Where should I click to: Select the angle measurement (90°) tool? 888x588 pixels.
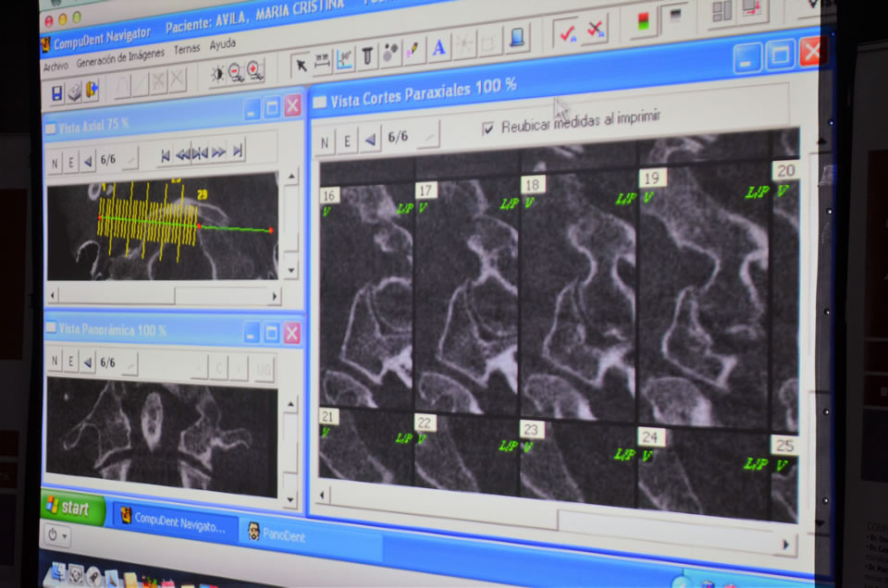click(x=344, y=59)
